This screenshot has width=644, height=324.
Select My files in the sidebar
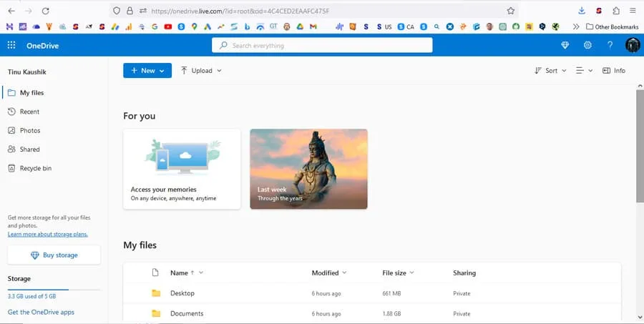[x=54, y=93]
